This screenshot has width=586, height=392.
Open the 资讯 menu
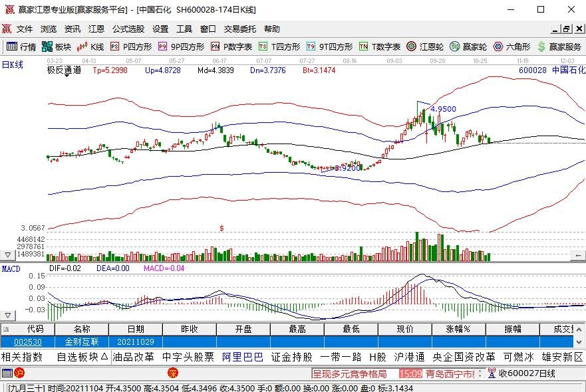point(73,29)
